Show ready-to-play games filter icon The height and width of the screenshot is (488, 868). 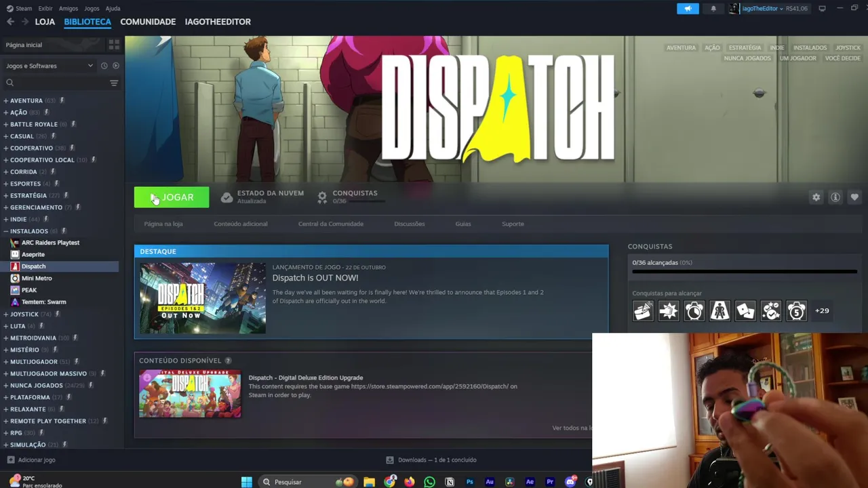[x=116, y=66]
